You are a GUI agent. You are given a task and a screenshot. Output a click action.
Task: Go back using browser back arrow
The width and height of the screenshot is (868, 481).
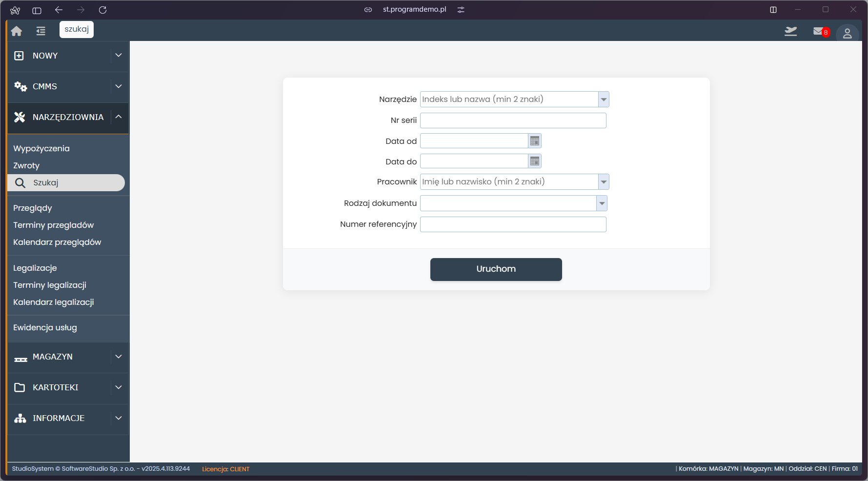click(59, 10)
